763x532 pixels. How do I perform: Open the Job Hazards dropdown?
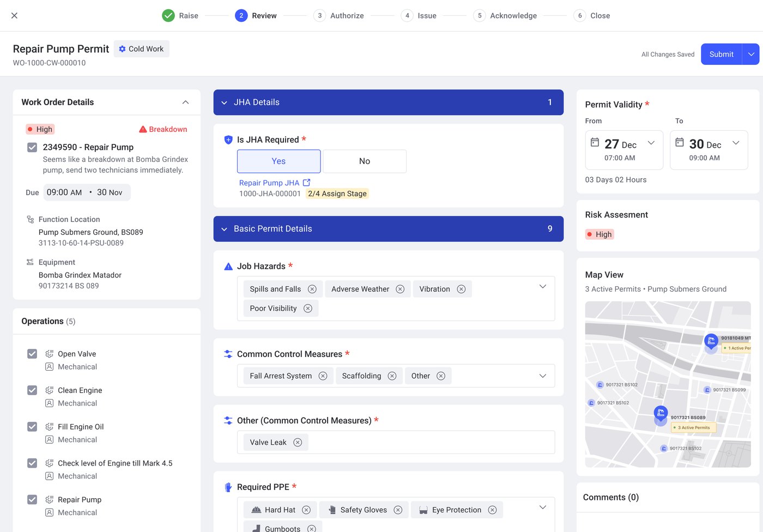542,287
